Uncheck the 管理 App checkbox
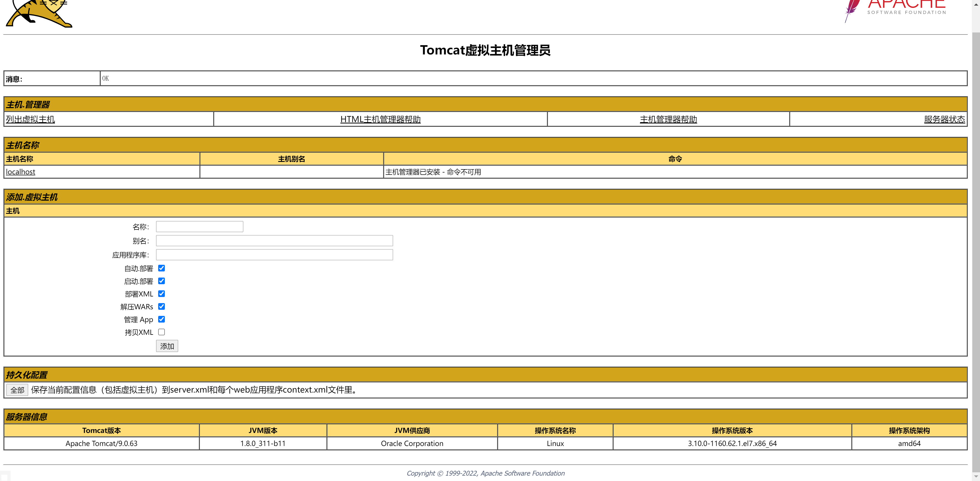 [162, 319]
